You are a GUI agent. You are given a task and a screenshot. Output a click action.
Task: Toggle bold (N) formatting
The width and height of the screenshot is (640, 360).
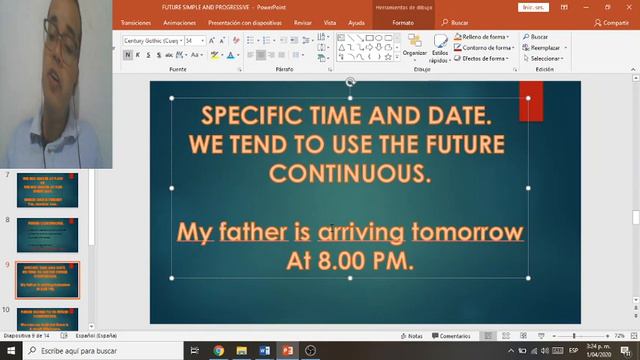[x=128, y=55]
